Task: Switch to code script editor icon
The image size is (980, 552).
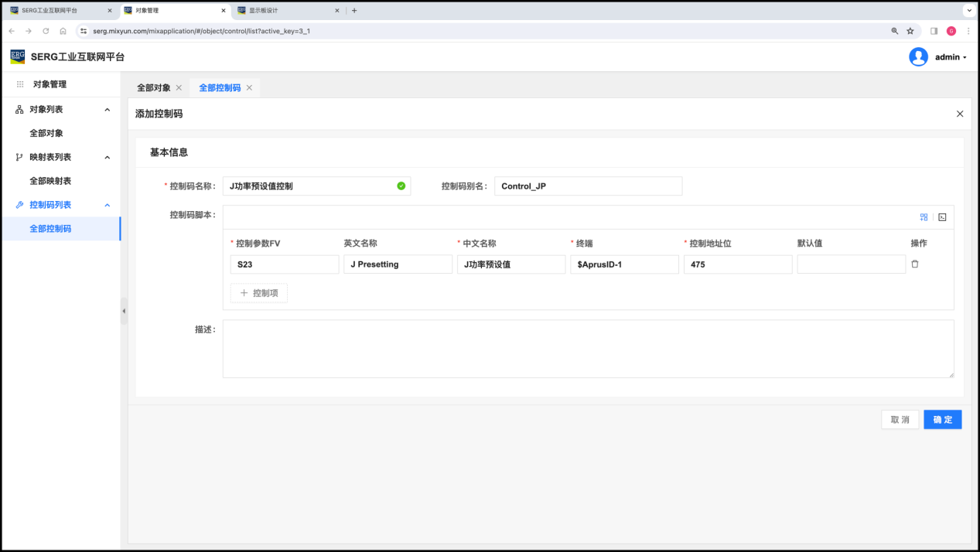Action: point(942,217)
